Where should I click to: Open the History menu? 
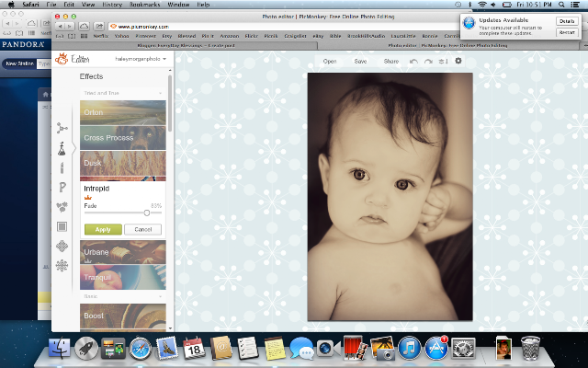coord(112,5)
